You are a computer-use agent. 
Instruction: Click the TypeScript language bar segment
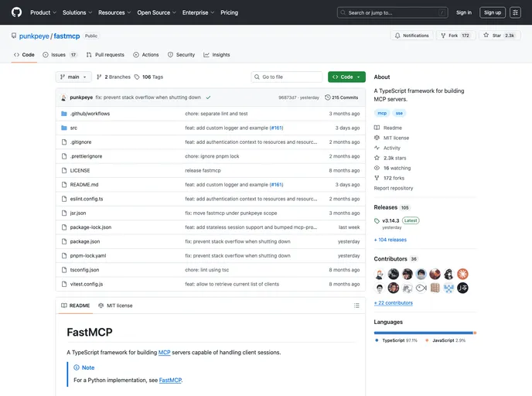point(424,333)
